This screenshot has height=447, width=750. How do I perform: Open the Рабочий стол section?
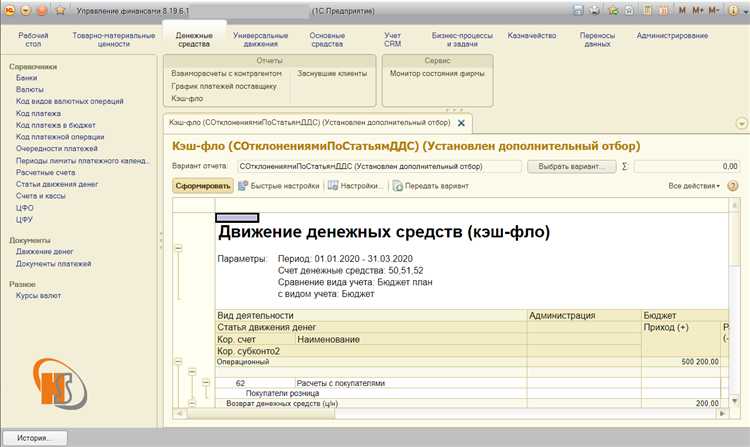tap(33, 39)
